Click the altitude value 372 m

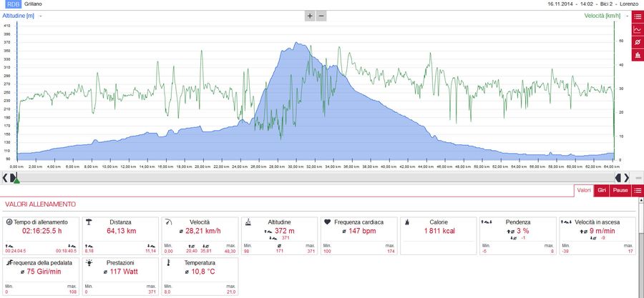[285, 231]
